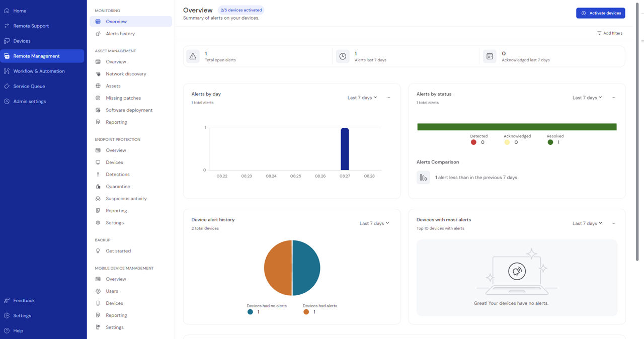
Task: Click Add filters
Action: tap(610, 33)
